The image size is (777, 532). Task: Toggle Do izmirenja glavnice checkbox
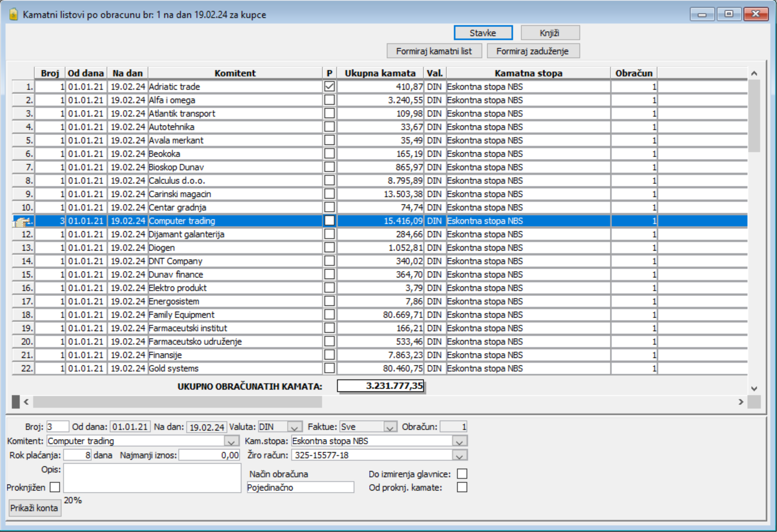(462, 474)
